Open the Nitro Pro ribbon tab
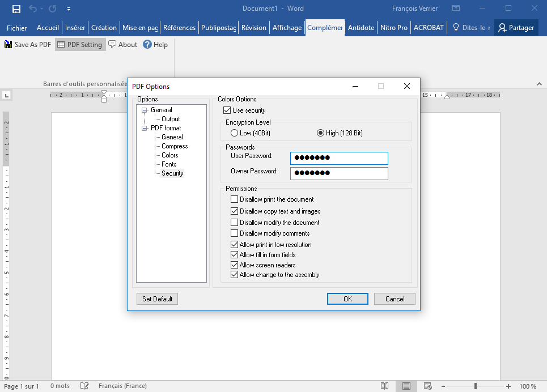547x392 pixels. tap(394, 28)
